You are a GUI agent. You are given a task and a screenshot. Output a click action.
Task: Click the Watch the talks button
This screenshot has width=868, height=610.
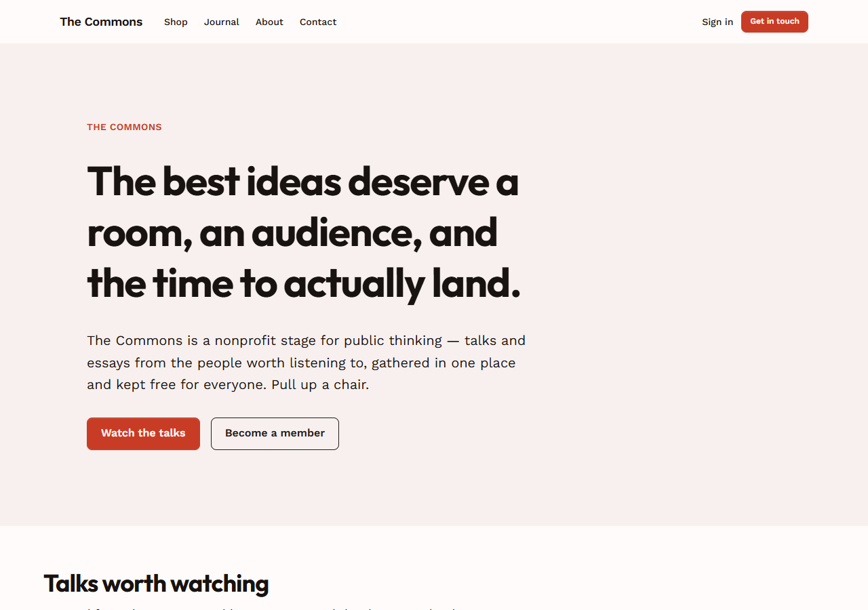tap(143, 434)
